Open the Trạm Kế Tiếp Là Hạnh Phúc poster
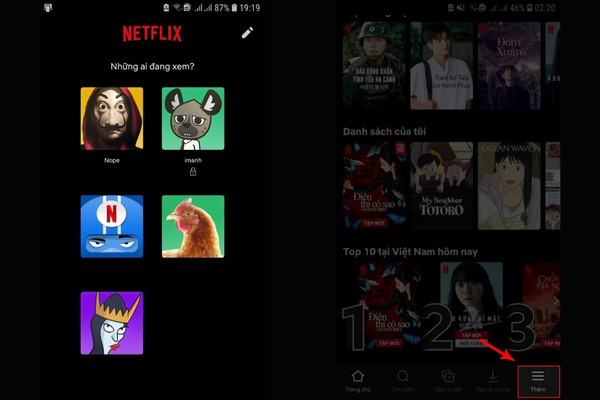This screenshot has height=400, width=600. pyautogui.click(x=442, y=65)
